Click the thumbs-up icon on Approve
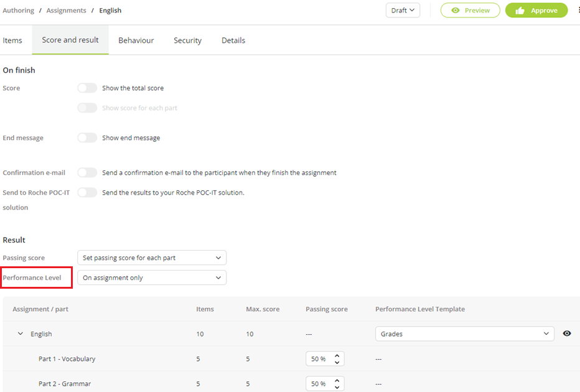 [520, 11]
